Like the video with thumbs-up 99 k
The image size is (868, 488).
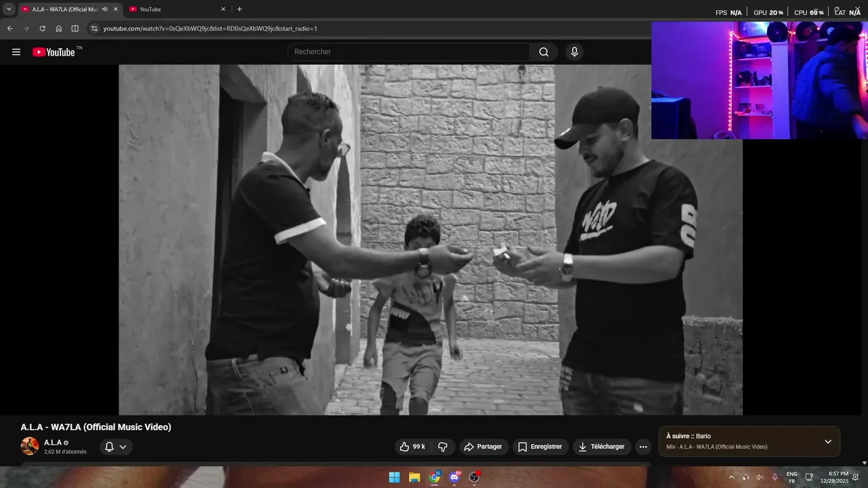click(x=412, y=447)
